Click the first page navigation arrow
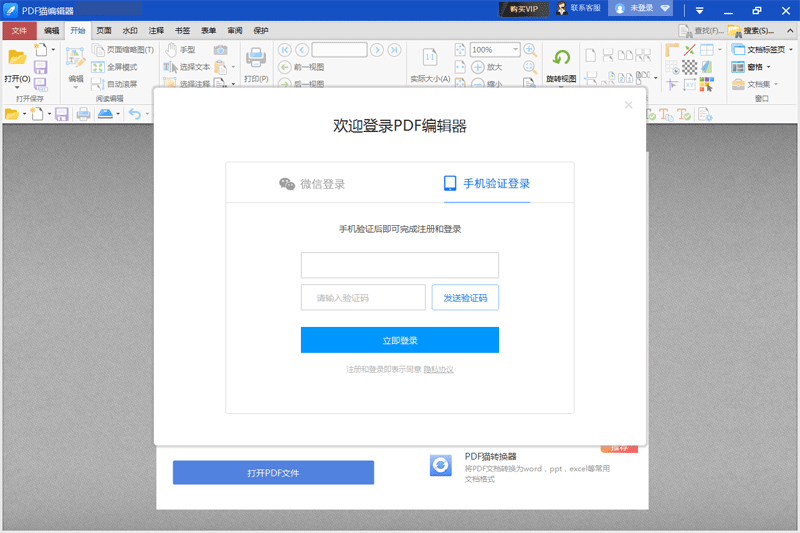The image size is (800, 533). click(x=284, y=50)
